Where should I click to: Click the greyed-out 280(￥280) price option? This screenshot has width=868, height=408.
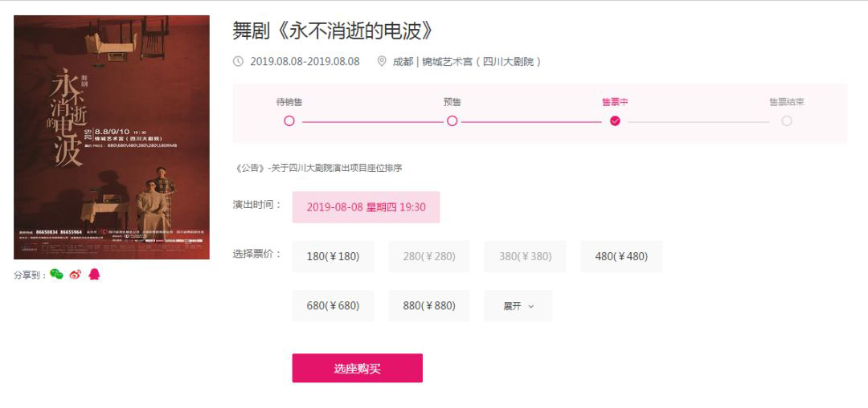pyautogui.click(x=429, y=257)
